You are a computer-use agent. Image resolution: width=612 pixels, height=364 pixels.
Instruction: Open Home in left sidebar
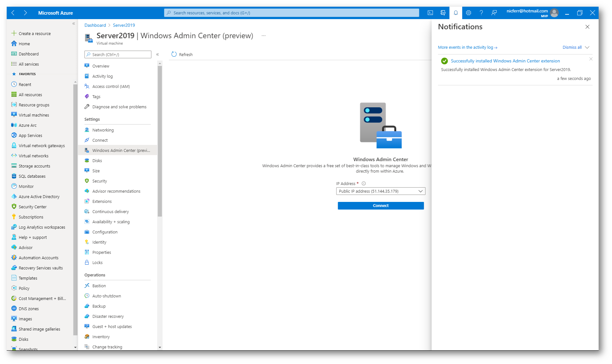24,44
